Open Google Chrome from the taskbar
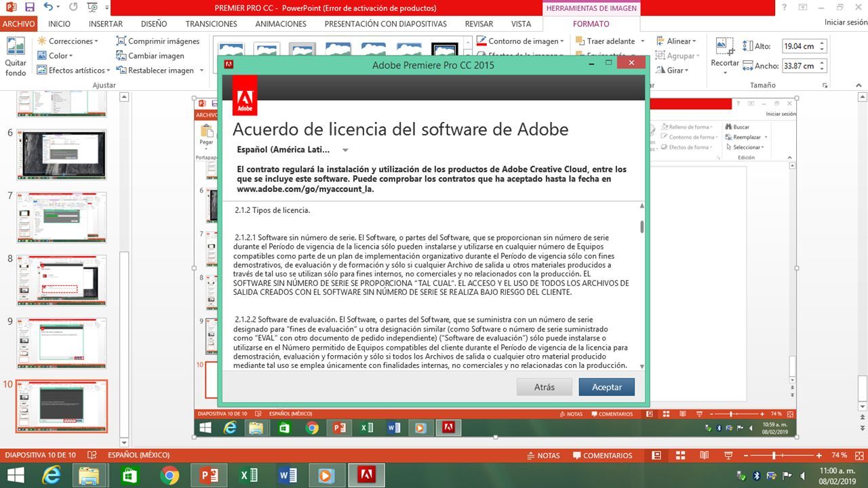Screen dimensions: 868x488 (x=170, y=475)
